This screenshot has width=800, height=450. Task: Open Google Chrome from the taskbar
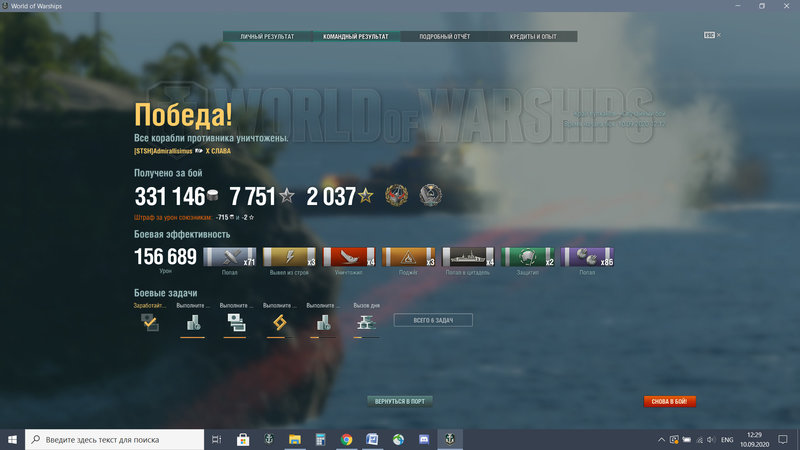[x=346, y=439]
